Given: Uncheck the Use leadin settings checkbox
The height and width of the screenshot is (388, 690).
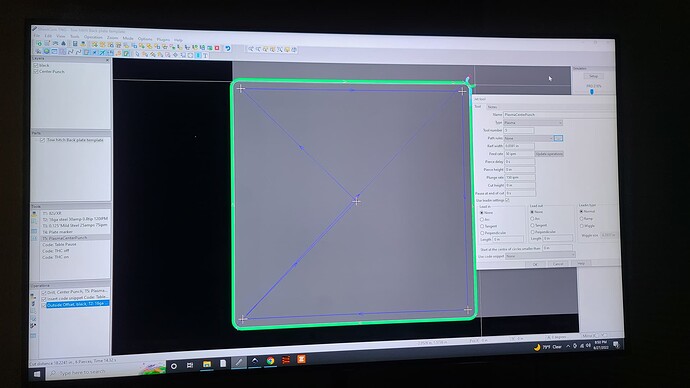Looking at the screenshot, I should [507, 200].
